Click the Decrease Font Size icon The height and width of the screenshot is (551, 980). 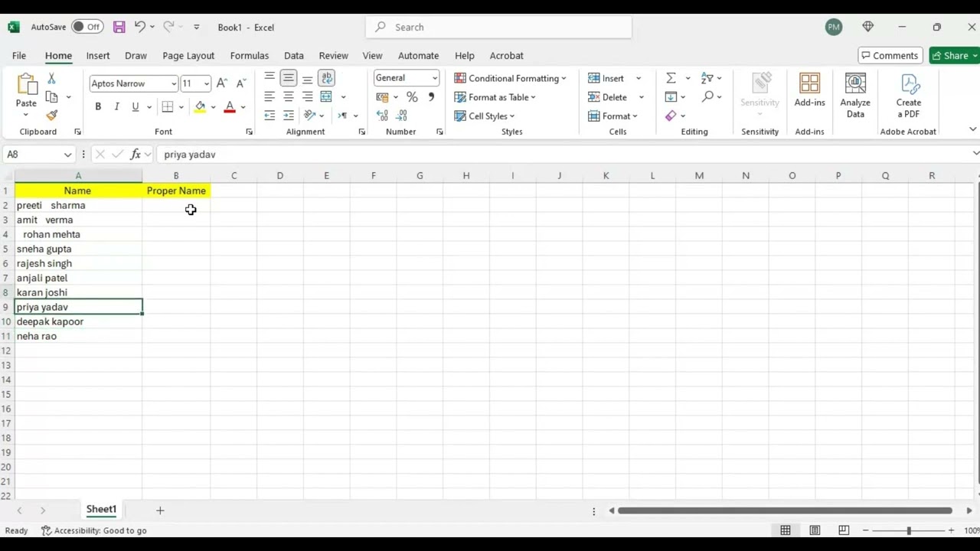[x=240, y=83]
